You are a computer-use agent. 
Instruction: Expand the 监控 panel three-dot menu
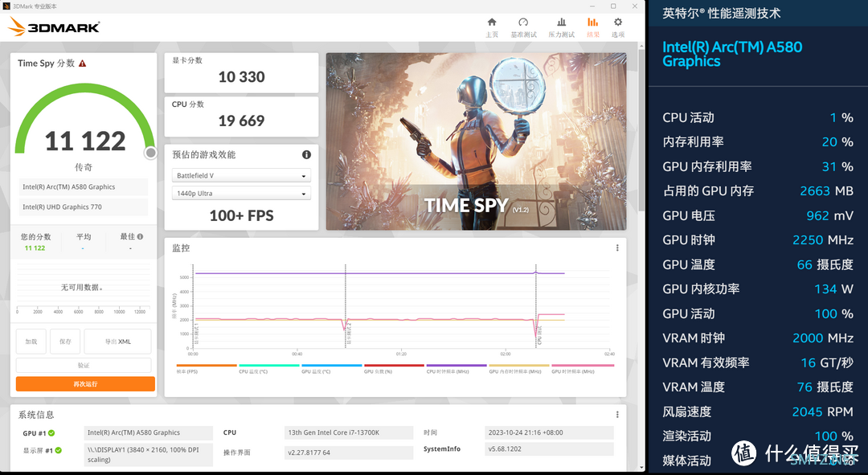coord(617,248)
